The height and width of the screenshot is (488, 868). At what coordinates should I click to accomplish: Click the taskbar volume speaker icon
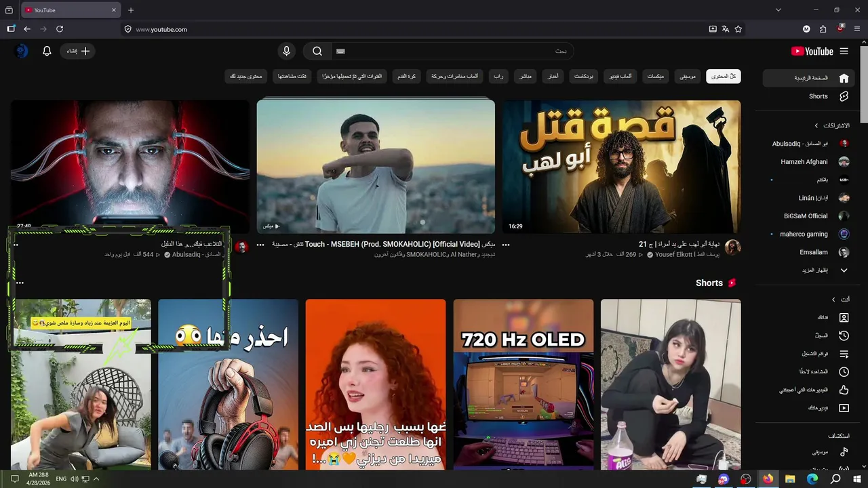click(x=75, y=479)
